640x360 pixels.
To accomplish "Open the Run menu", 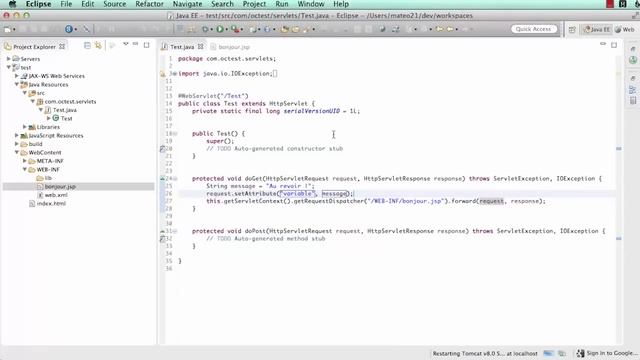I will pyautogui.click(x=282, y=4).
